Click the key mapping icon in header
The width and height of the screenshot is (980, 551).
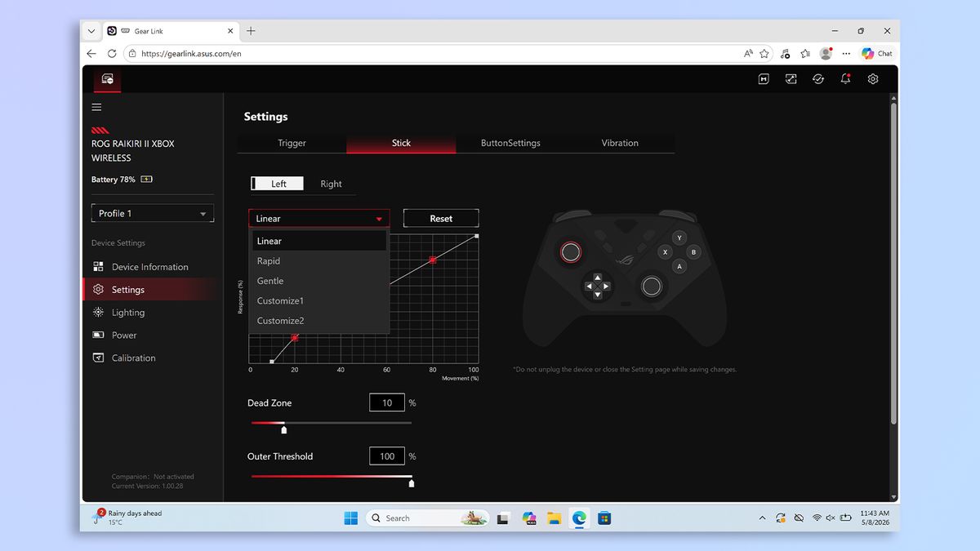click(x=791, y=79)
